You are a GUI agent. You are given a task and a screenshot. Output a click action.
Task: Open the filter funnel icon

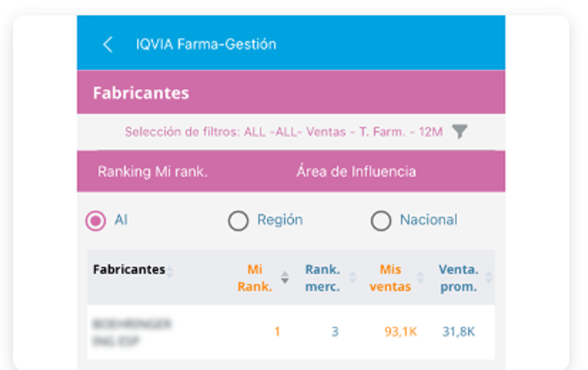[459, 132]
